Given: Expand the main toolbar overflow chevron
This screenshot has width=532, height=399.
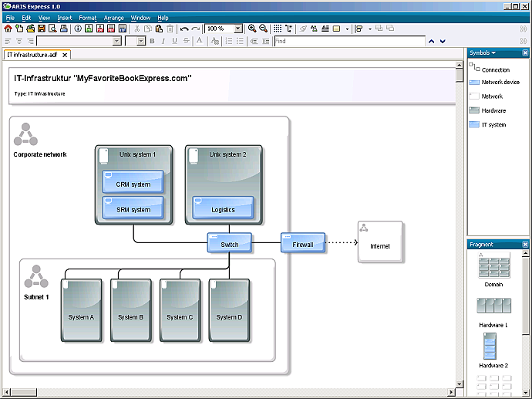Looking at the screenshot, I should coord(524,29).
